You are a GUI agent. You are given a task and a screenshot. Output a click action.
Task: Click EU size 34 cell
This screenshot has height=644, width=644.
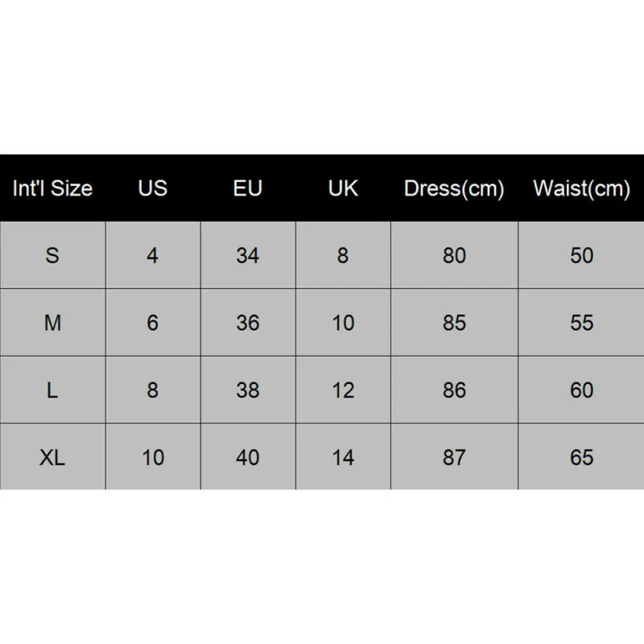coord(248,255)
